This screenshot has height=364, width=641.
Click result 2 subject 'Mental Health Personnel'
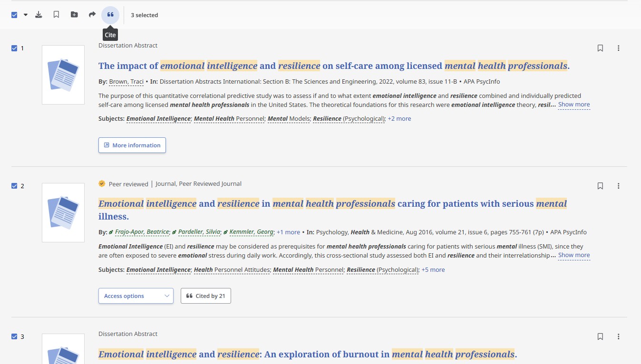point(308,269)
